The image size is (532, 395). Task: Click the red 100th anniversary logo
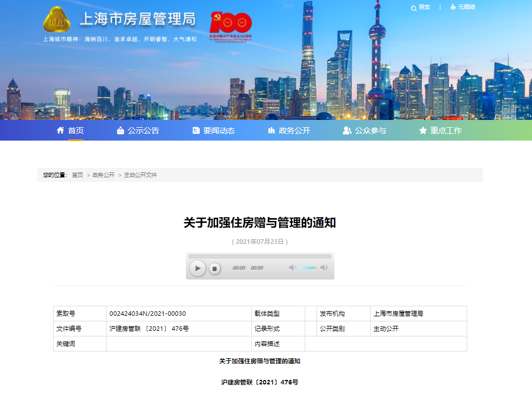point(231,25)
